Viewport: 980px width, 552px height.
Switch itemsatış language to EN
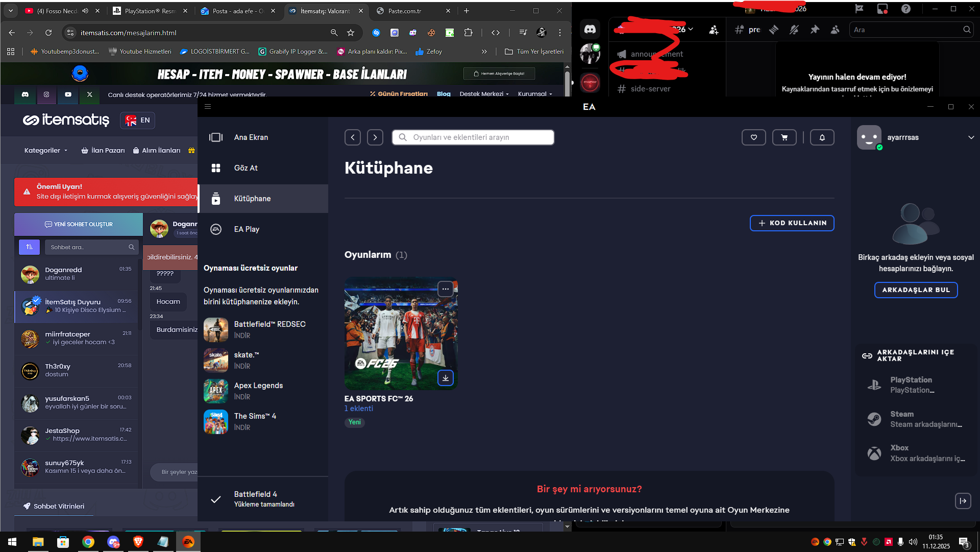tap(138, 121)
